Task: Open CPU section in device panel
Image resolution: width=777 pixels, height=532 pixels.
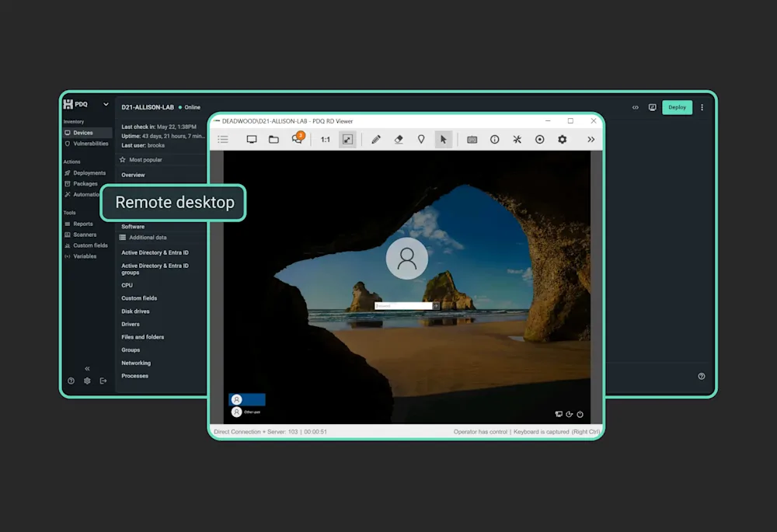Action: [x=127, y=285]
